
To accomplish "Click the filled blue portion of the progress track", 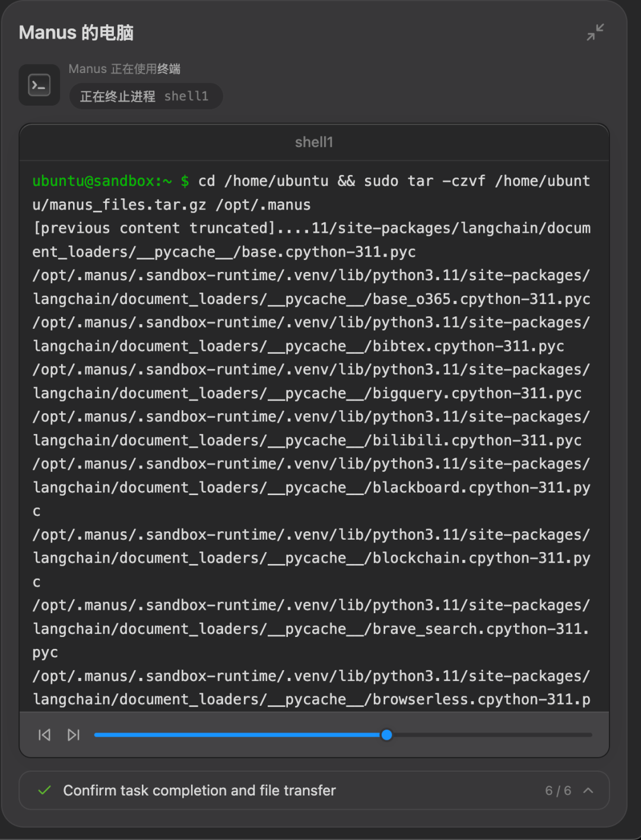I will pos(237,735).
